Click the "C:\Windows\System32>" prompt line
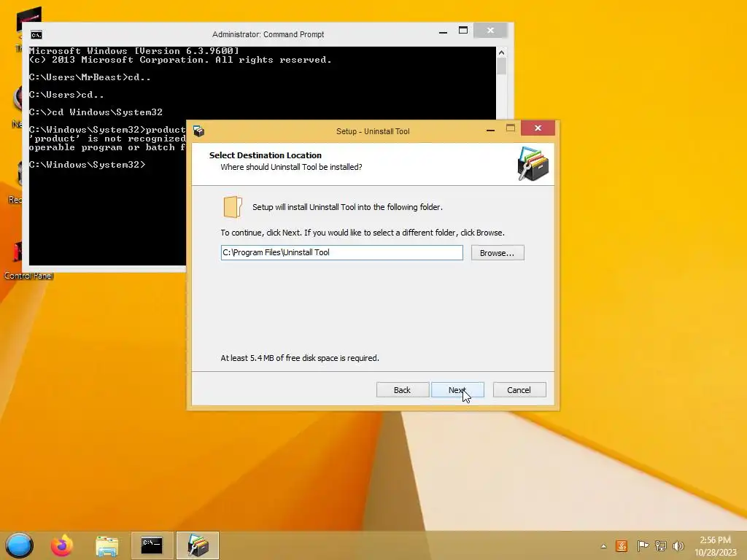 pos(88,165)
